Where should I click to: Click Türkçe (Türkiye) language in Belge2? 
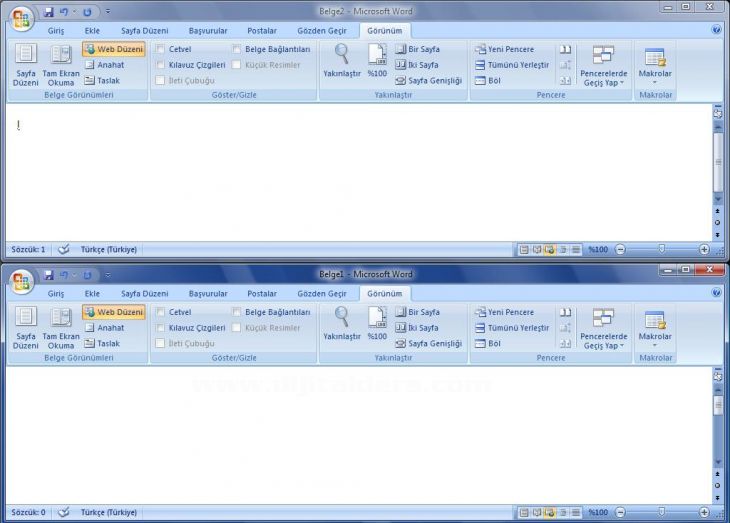108,249
